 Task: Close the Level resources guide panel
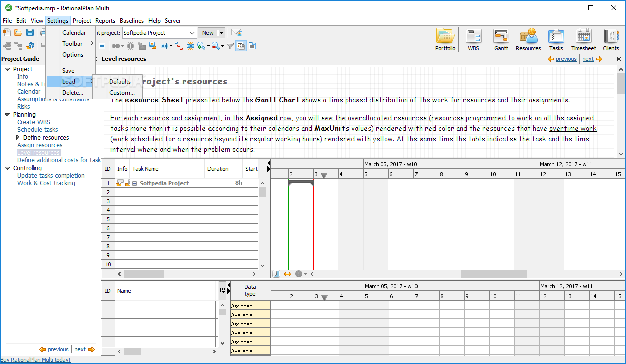(619, 59)
